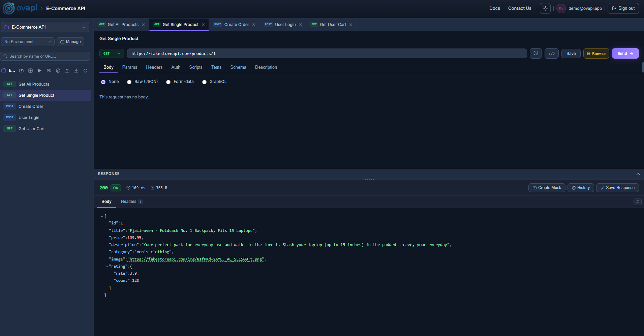Open the GET method dropdown
The height and width of the screenshot is (336, 644).
112,53
